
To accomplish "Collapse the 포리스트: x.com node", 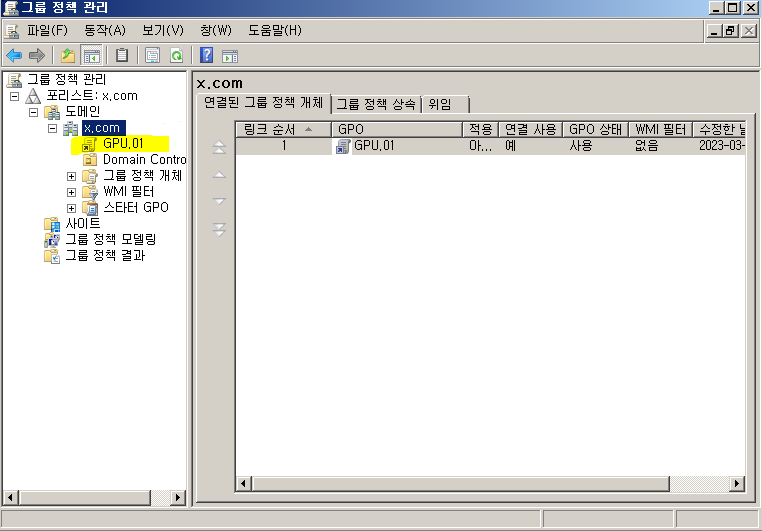I will click(15, 96).
